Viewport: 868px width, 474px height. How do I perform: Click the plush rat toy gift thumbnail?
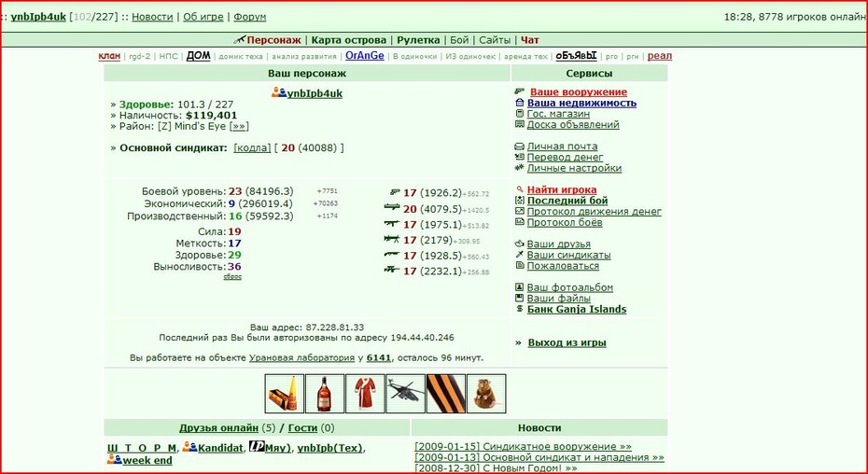pos(486,394)
